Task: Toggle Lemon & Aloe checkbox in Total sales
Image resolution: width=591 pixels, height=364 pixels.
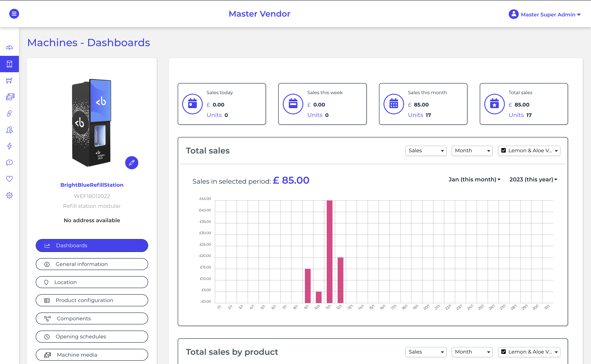Action: point(503,150)
